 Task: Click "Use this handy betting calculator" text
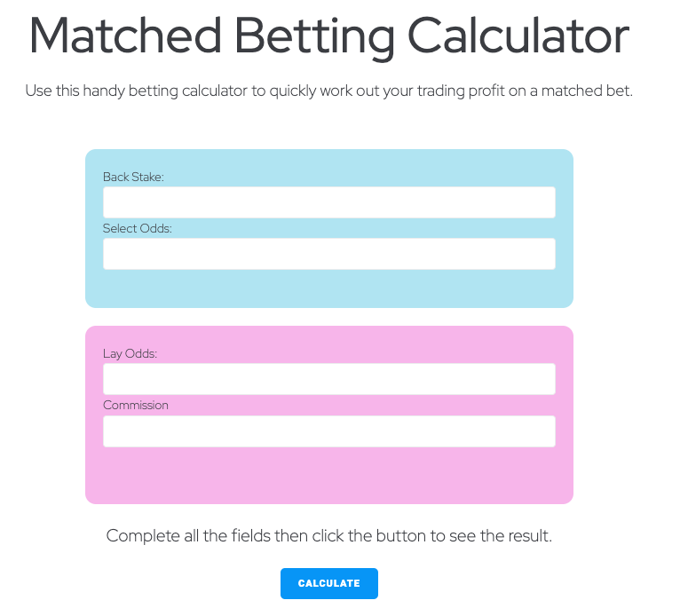133,91
